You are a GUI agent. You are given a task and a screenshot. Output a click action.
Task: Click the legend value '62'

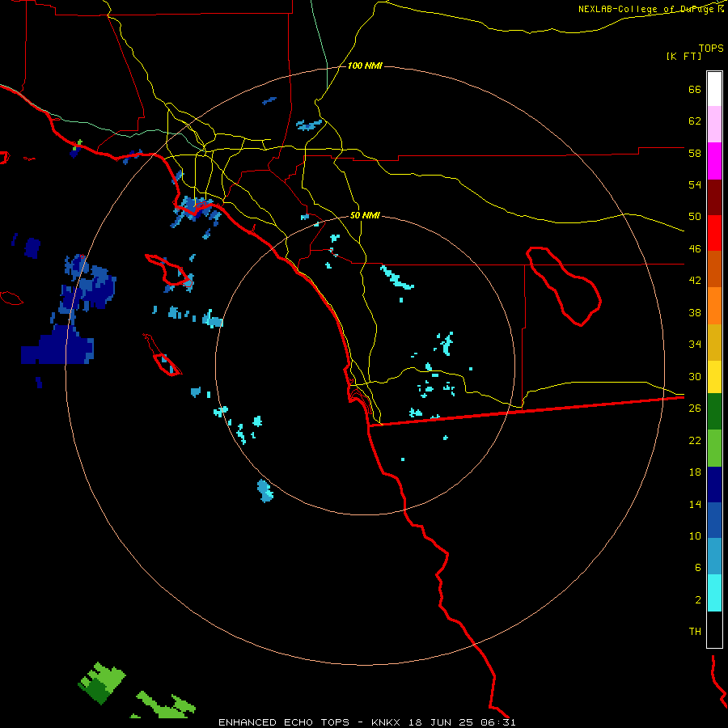point(695,121)
